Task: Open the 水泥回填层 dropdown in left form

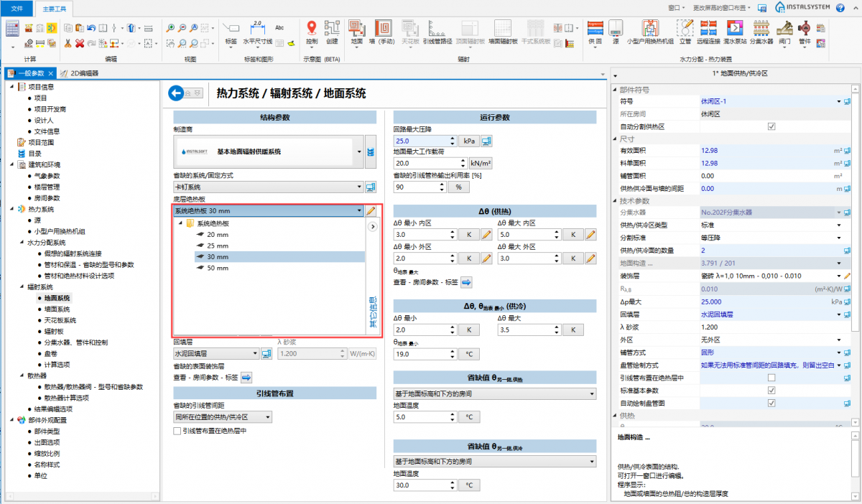Action: point(216,354)
